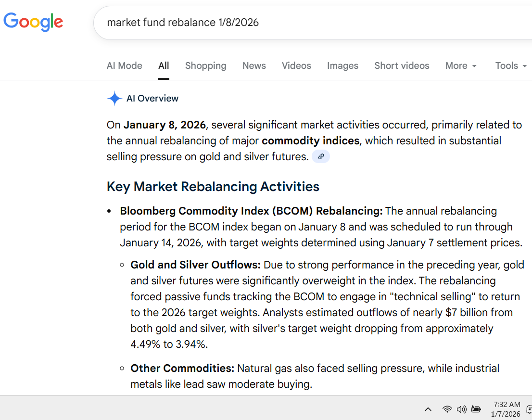Screen dimensions: 532x420
Task: Switch to the AI Mode tab
Action: tap(125, 66)
